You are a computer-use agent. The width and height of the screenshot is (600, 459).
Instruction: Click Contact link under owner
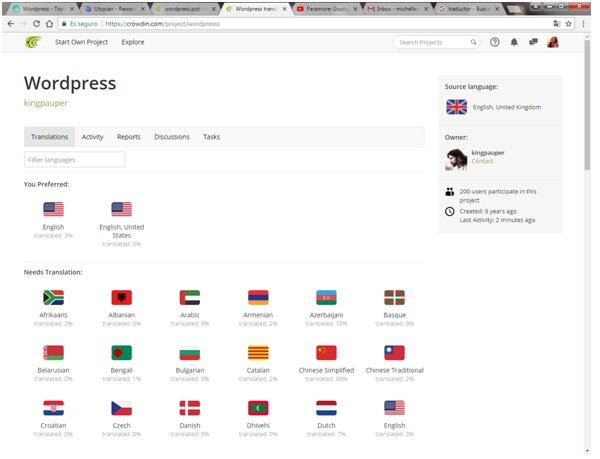482,161
